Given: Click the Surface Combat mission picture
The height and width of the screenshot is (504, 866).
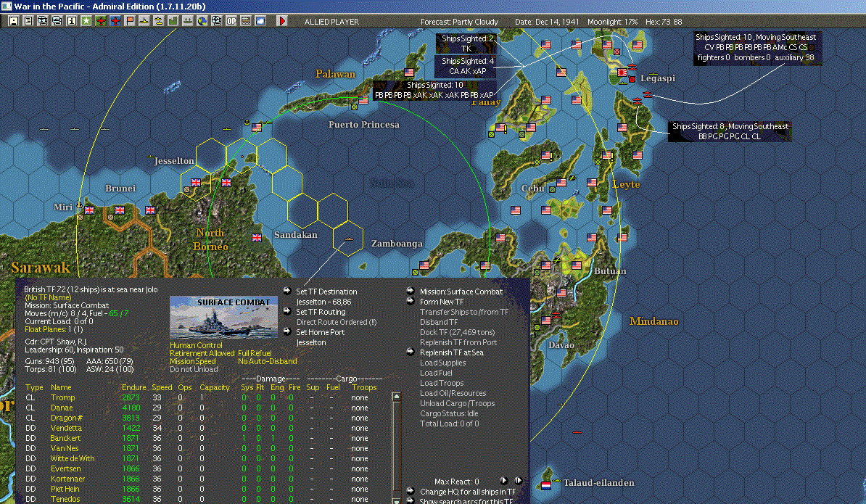Looking at the screenshot, I should [x=223, y=318].
